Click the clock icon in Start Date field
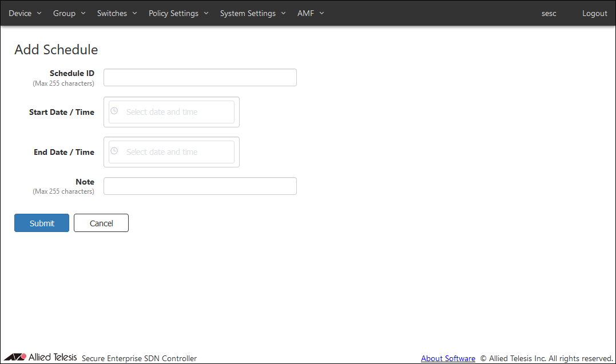Viewport: 616px width, 364px height. click(x=114, y=111)
